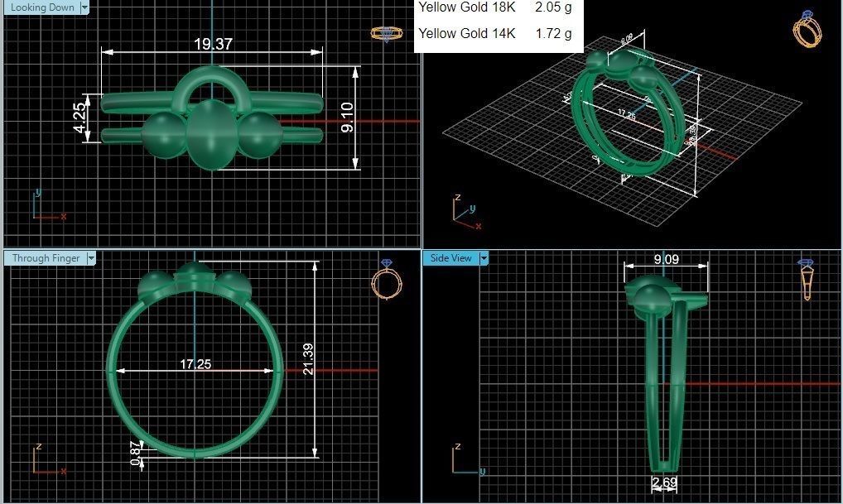Viewport: 843px width, 504px height.
Task: Click the front-view ring icon in Through Finger viewport
Action: coord(387,280)
